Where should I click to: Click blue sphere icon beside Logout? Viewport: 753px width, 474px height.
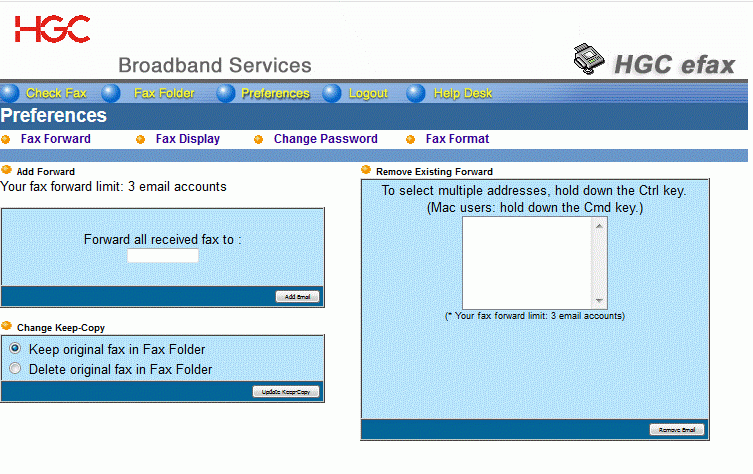tap(331, 93)
